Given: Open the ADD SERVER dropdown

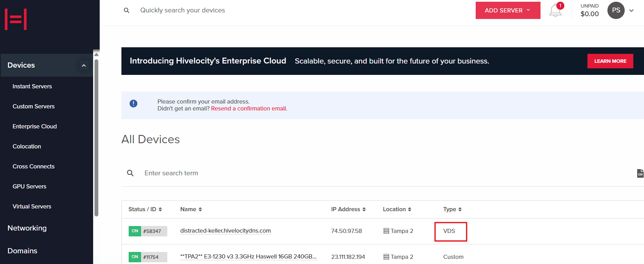Looking at the screenshot, I should click(507, 10).
